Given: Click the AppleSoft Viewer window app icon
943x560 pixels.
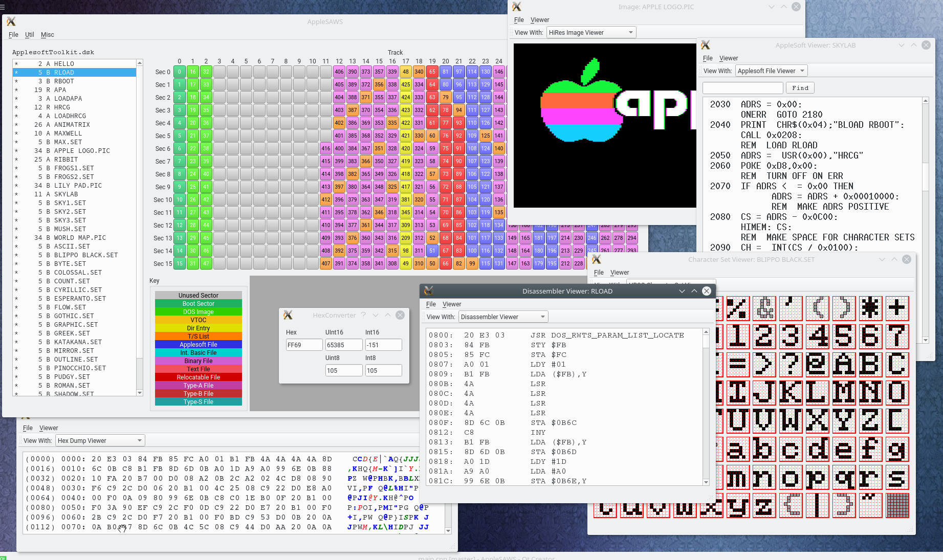Looking at the screenshot, I should (x=706, y=45).
